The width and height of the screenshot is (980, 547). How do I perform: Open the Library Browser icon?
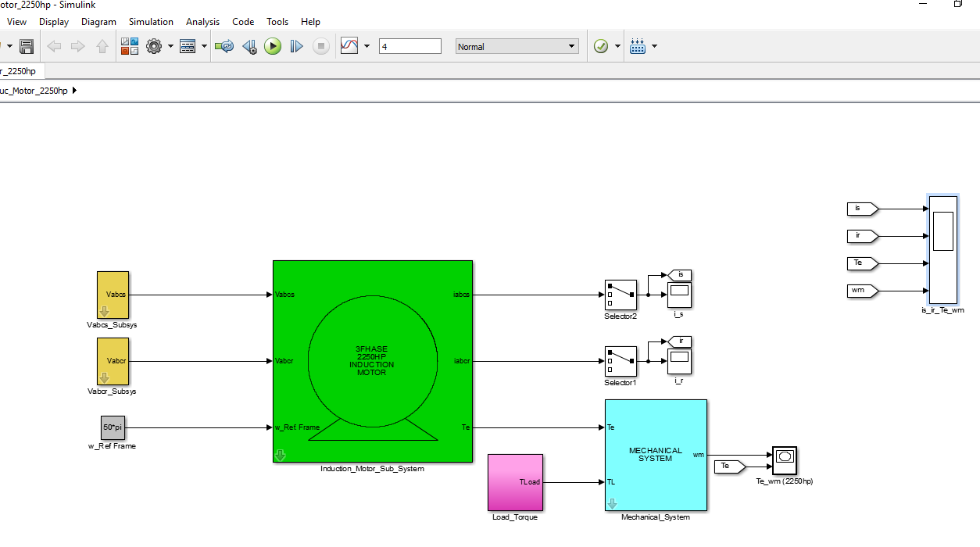click(130, 47)
